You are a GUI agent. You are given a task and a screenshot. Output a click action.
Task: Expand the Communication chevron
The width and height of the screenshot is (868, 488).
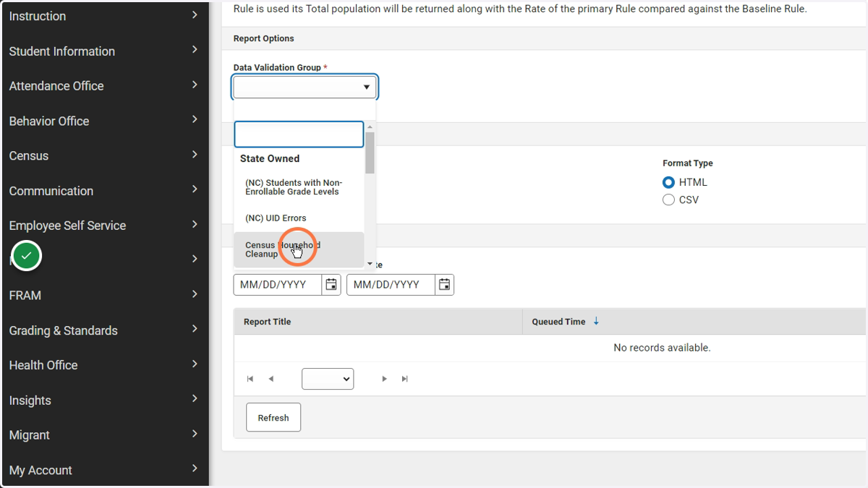[195, 189]
